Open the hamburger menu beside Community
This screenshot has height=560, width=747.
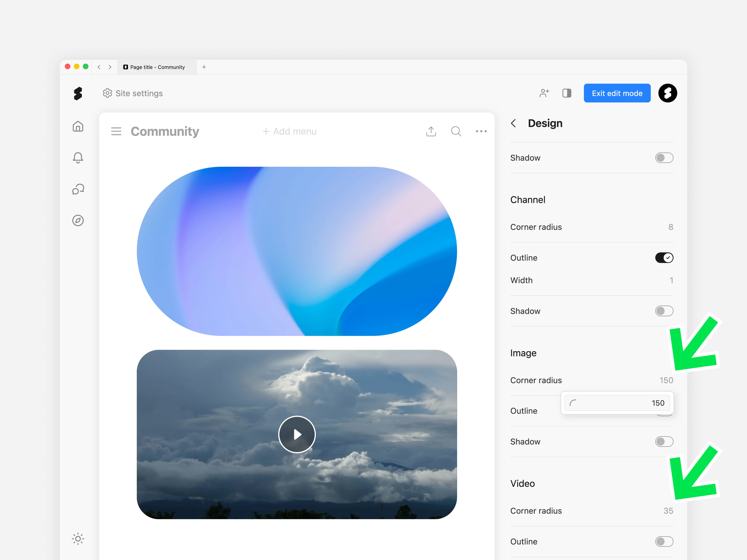pyautogui.click(x=116, y=131)
